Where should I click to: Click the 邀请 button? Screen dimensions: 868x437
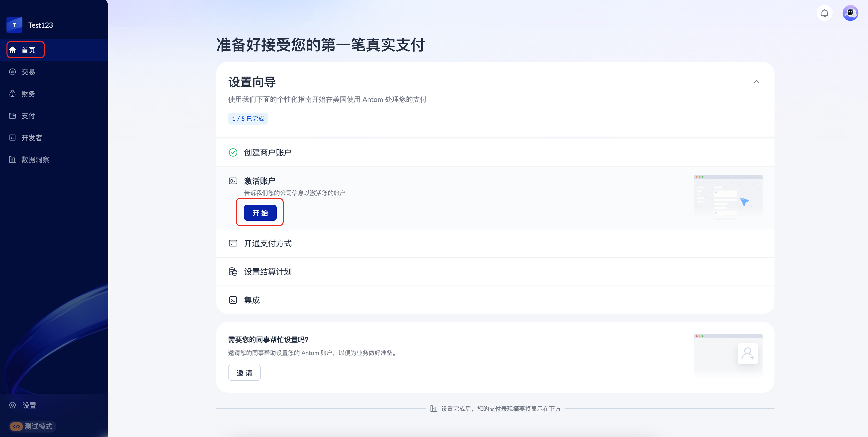(244, 373)
